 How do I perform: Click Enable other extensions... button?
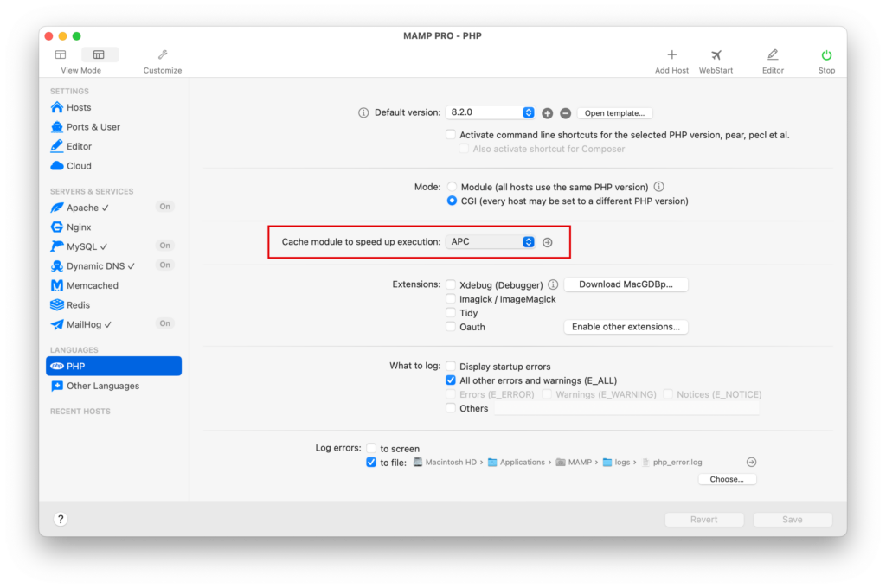tap(626, 327)
